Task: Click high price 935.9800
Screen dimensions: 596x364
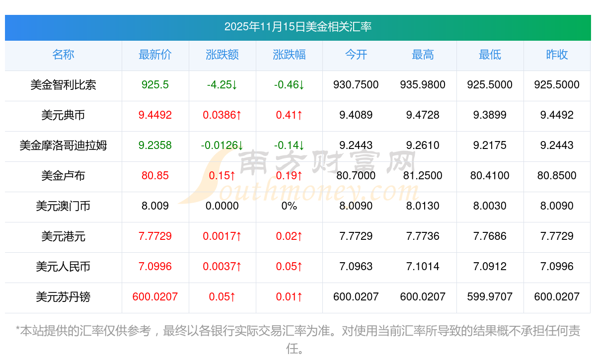Action: pyautogui.click(x=423, y=85)
